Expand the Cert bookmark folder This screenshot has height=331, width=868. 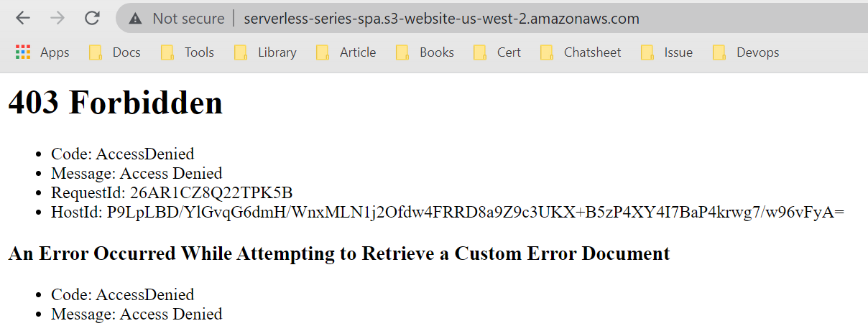[x=498, y=52]
